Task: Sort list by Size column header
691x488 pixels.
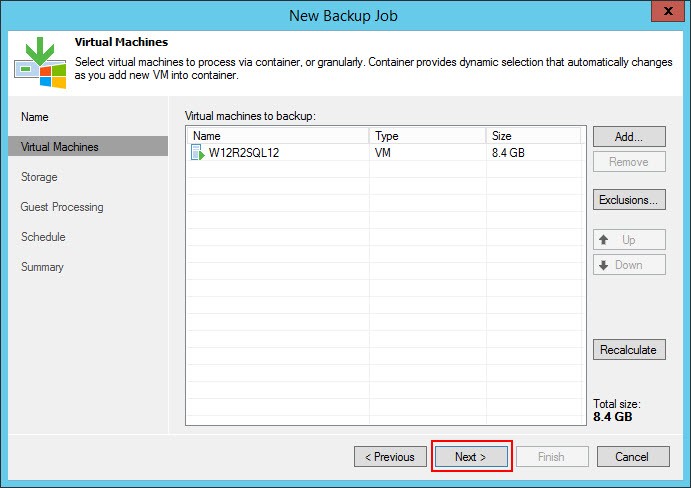Action: point(532,135)
